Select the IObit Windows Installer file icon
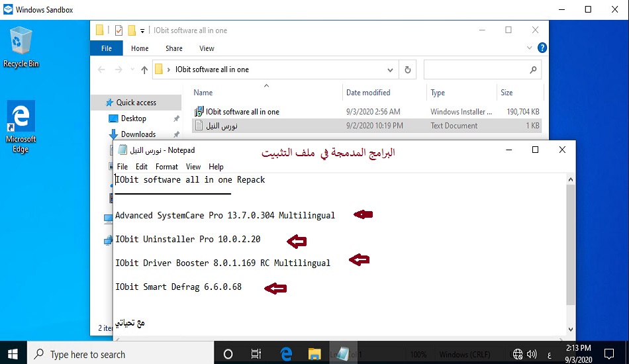This screenshot has height=364, width=629. tap(199, 111)
